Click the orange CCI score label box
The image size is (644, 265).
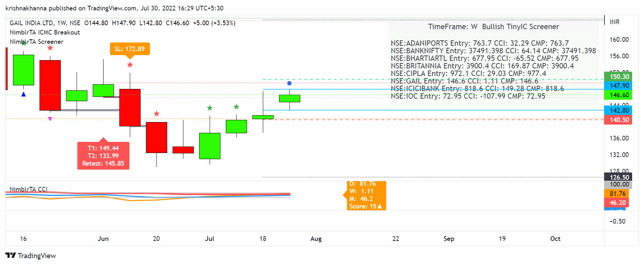point(366,195)
